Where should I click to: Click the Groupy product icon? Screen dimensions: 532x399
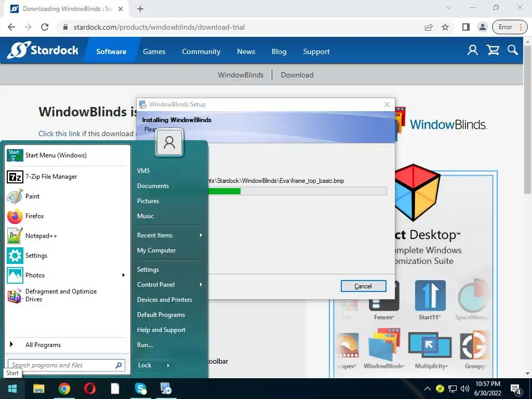(x=475, y=345)
